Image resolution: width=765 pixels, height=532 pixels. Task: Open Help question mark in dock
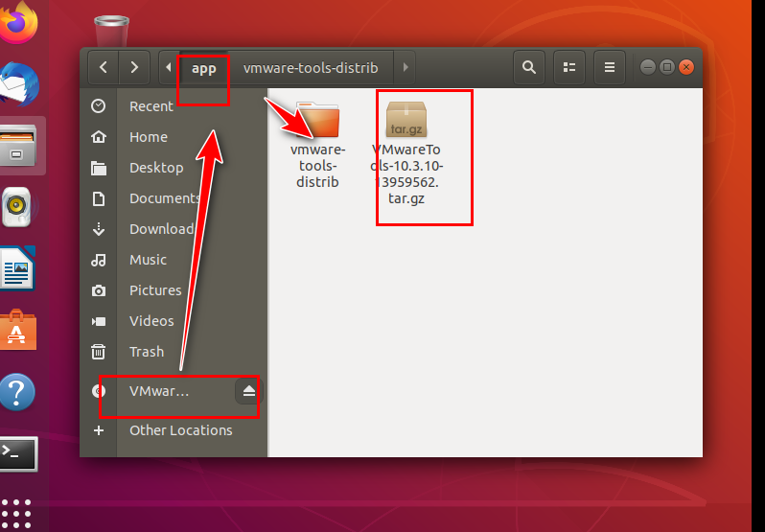[17, 391]
